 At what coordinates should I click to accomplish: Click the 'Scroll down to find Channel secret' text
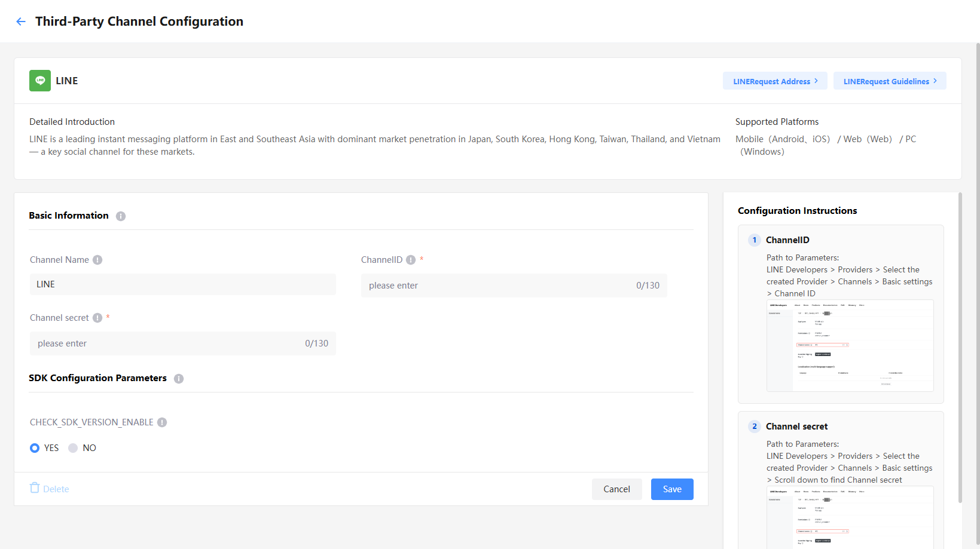[x=838, y=480]
